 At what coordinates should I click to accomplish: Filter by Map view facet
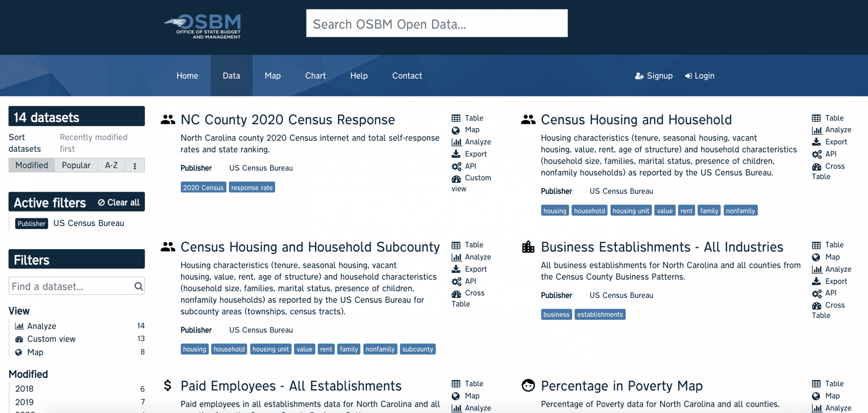[x=35, y=352]
